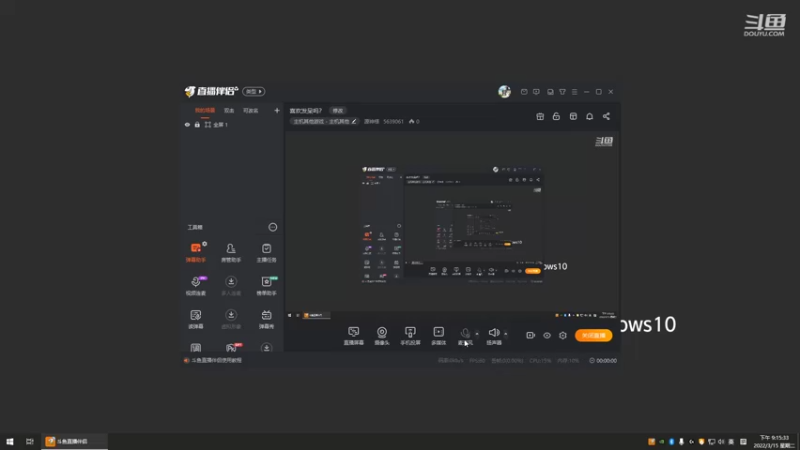Expand the speaker options arrow
The image size is (800, 450).
(506, 334)
